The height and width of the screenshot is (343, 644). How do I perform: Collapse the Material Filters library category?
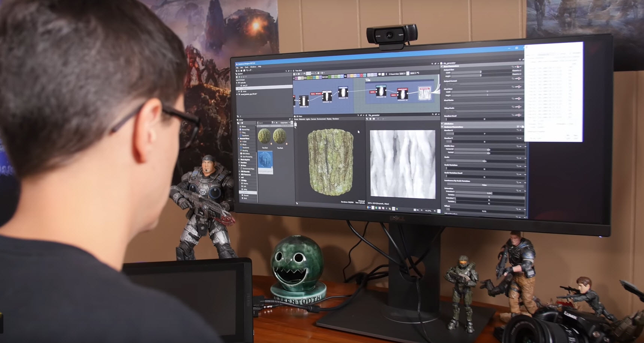(239, 139)
